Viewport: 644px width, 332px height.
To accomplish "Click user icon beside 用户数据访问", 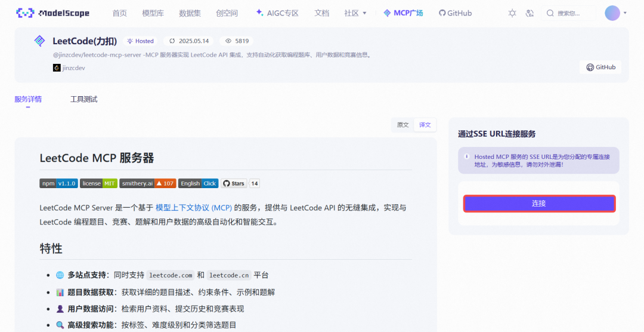I will click(x=60, y=309).
